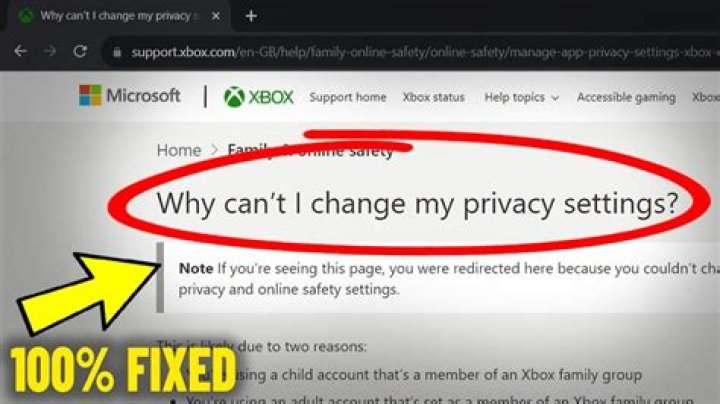Click the Microsoft logo
This screenshot has width=720, height=404.
point(129,95)
